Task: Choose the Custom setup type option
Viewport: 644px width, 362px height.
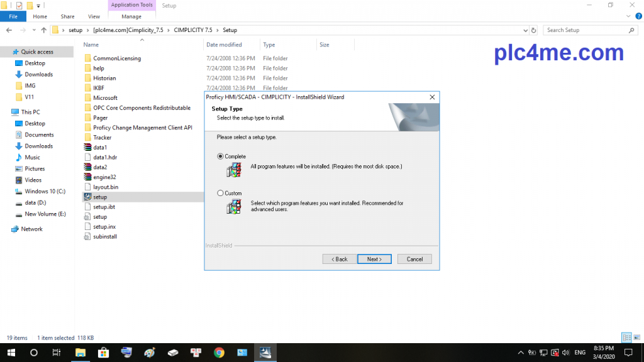Action: 220,194
